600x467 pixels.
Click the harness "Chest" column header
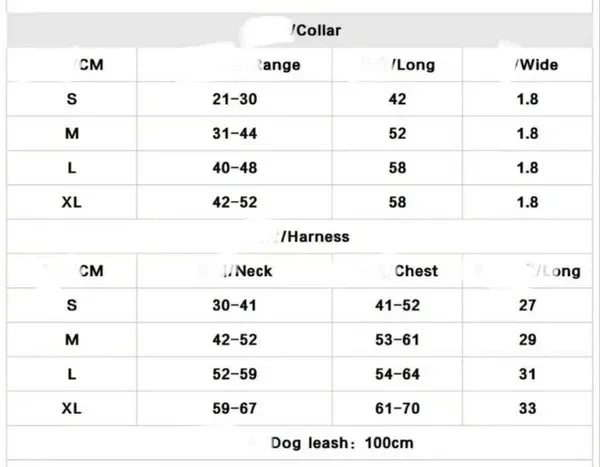coord(416,271)
